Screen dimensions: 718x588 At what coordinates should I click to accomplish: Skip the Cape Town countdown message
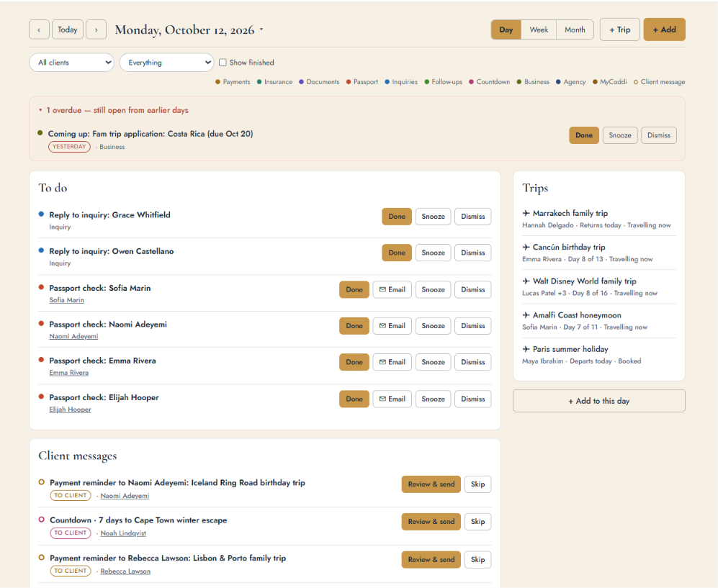pyautogui.click(x=477, y=522)
